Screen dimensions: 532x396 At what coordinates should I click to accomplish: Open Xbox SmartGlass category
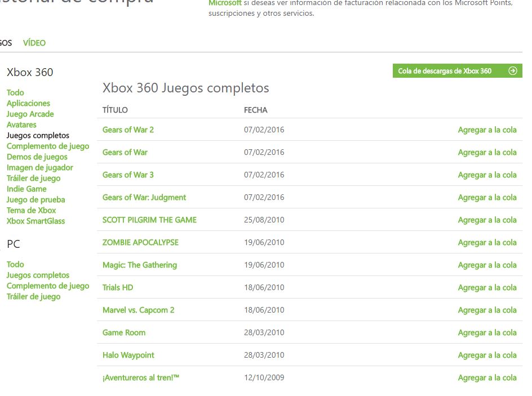(x=36, y=221)
